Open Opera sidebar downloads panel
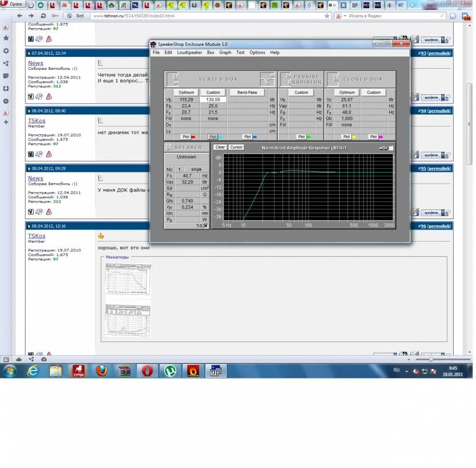Screen dimensions: 476x468 click(x=6, y=88)
